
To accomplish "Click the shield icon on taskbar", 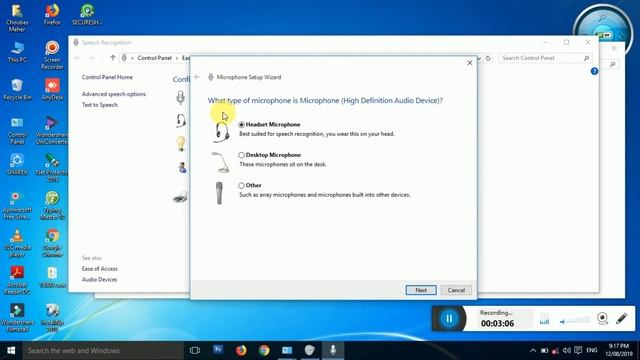I will click(310, 350).
